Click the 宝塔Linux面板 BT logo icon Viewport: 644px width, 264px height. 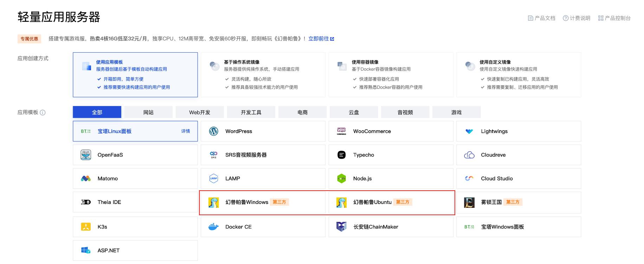(86, 131)
